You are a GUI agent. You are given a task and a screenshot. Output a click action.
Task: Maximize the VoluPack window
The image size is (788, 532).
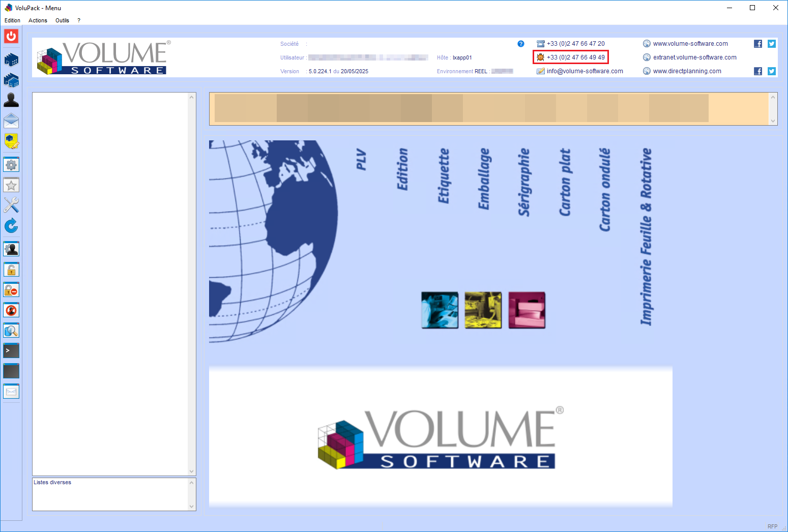click(x=752, y=8)
